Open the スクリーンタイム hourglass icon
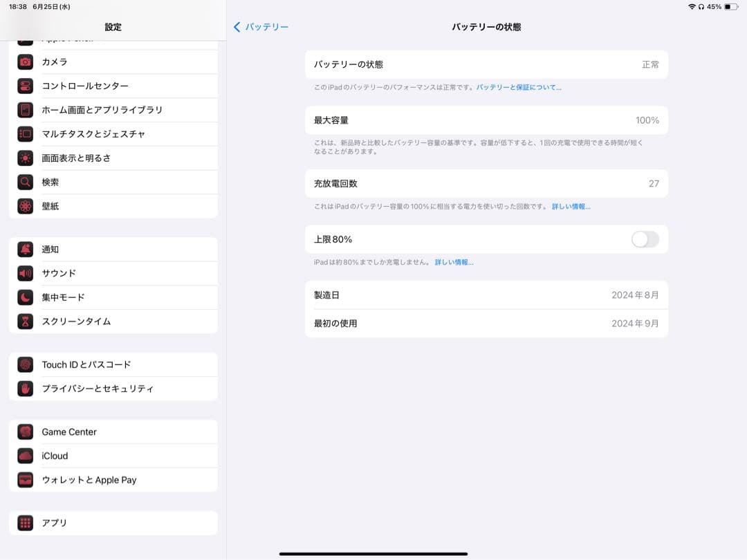Viewport: 747px width, 560px height. 26,321
